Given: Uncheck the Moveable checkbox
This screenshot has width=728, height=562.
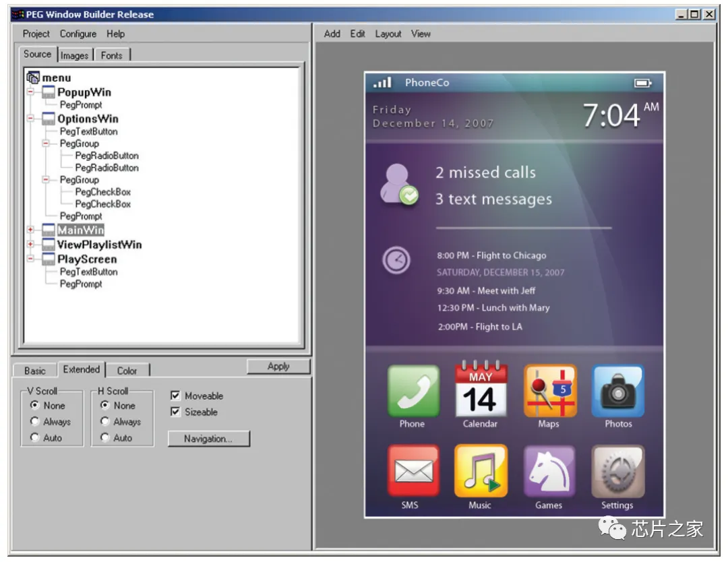Looking at the screenshot, I should pyautogui.click(x=176, y=396).
